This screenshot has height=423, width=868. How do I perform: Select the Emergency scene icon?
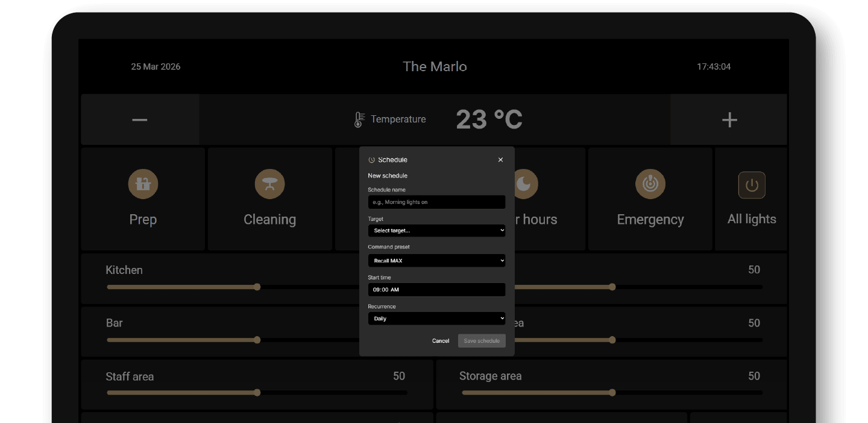pyautogui.click(x=650, y=184)
